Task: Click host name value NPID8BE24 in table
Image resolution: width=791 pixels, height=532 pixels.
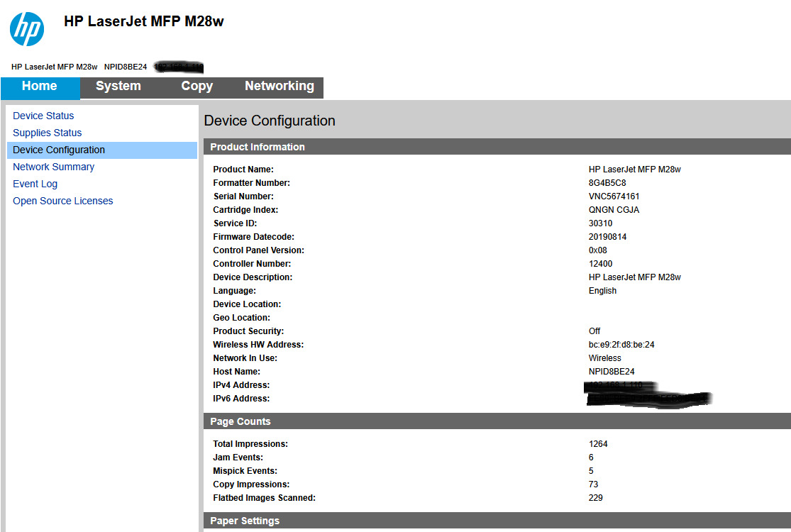Action: pyautogui.click(x=612, y=372)
